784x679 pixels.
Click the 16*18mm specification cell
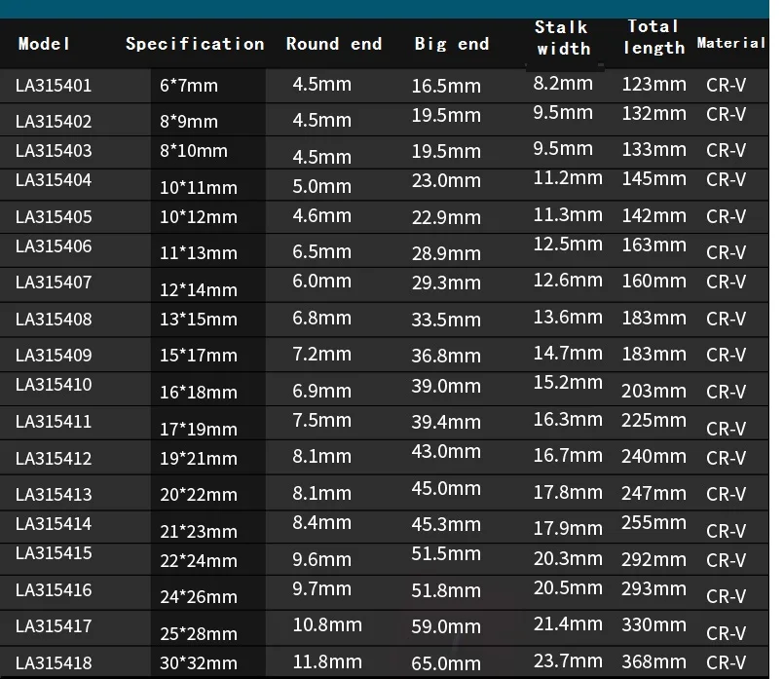[x=199, y=393]
